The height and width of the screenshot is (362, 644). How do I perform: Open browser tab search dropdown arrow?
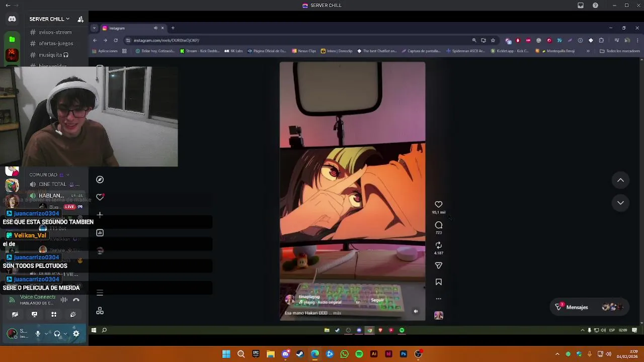[x=94, y=28]
